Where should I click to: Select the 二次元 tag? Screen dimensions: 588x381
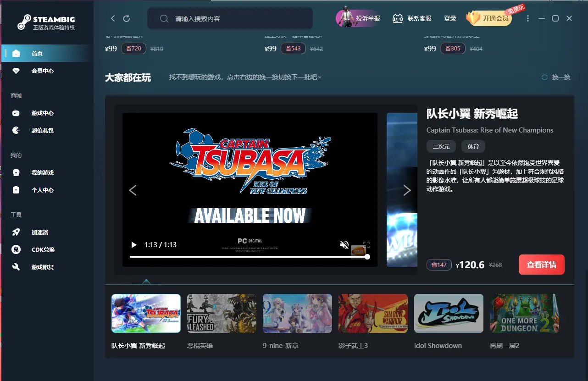pyautogui.click(x=441, y=147)
